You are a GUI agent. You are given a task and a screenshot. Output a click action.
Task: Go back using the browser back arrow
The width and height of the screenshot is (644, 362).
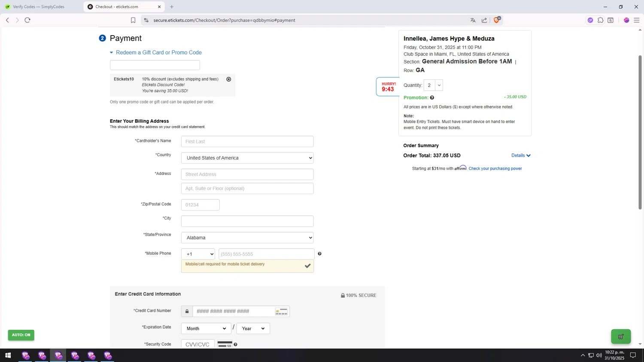click(x=7, y=20)
